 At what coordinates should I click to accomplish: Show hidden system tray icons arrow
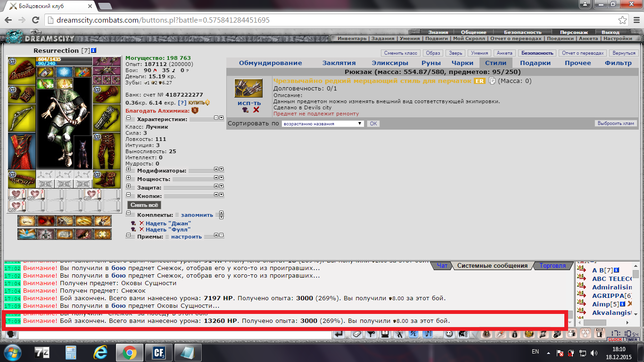point(548,353)
